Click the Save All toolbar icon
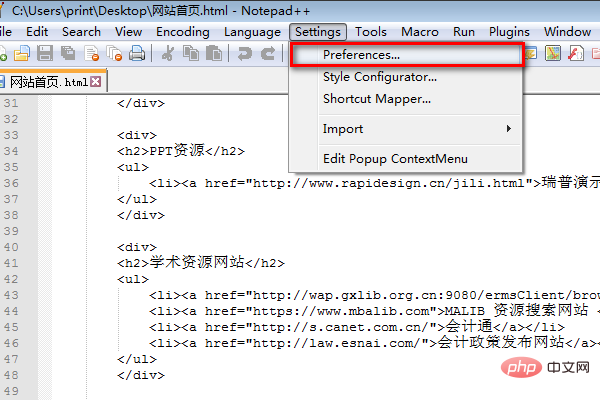Screen dimensions: 600x400 (68, 53)
